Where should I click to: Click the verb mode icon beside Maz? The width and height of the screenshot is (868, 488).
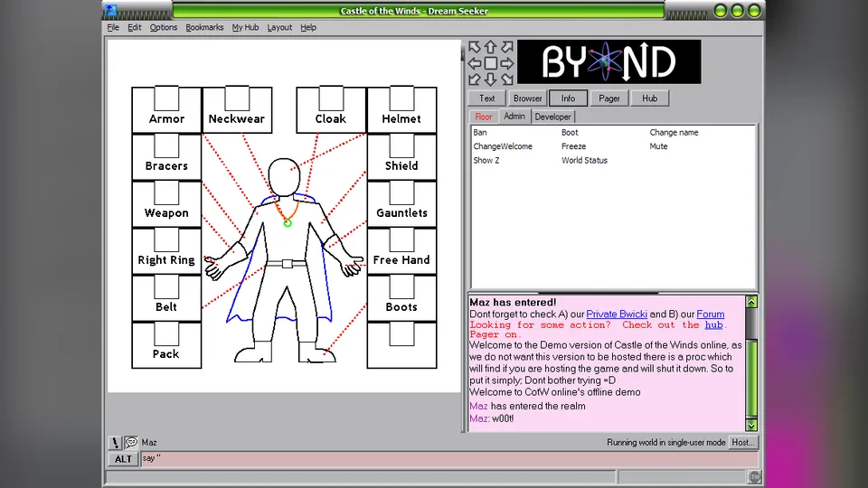(x=115, y=442)
